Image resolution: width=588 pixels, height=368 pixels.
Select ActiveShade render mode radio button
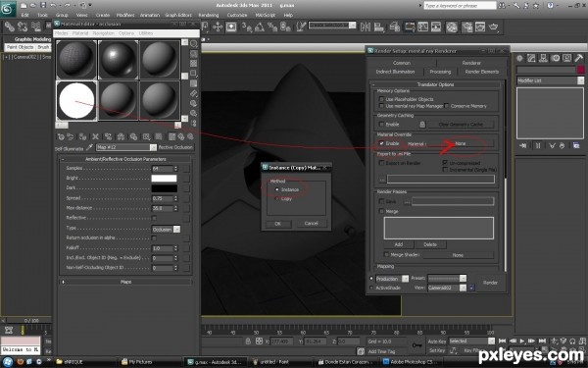click(371, 288)
